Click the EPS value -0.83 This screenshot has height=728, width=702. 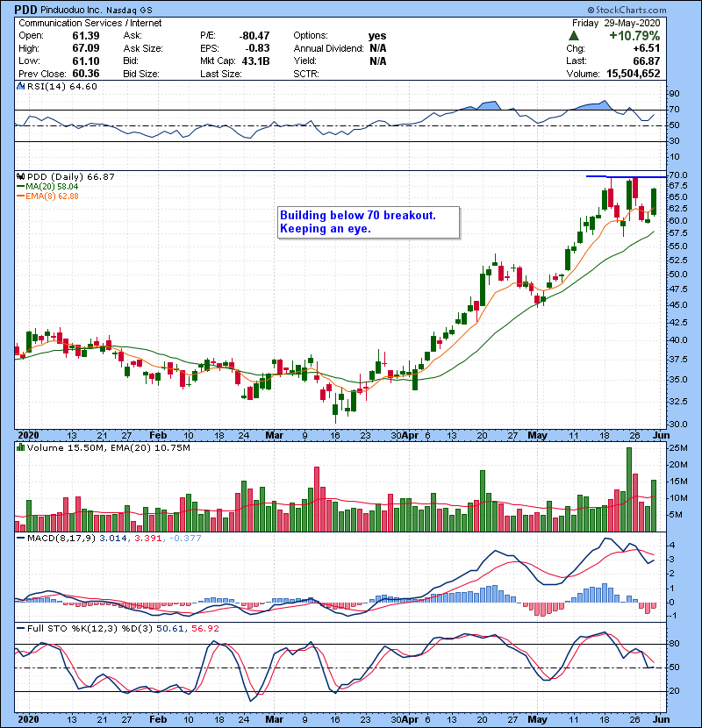coord(257,48)
